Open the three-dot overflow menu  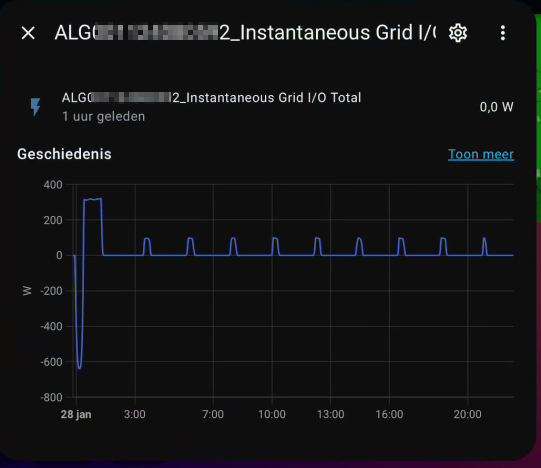click(503, 33)
